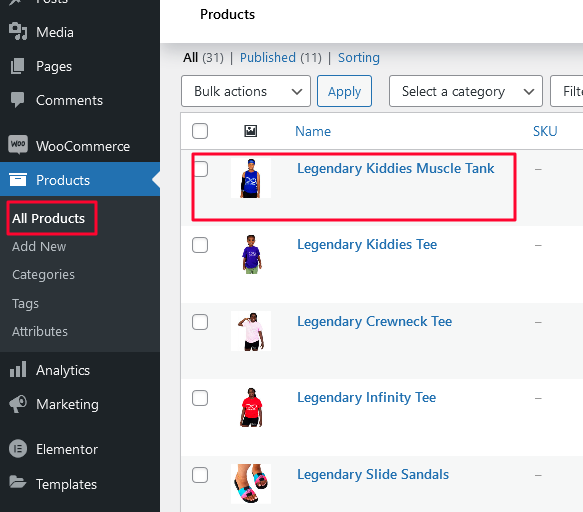Click the Elementor circle icon
Image resolution: width=583 pixels, height=512 pixels.
[x=18, y=449]
